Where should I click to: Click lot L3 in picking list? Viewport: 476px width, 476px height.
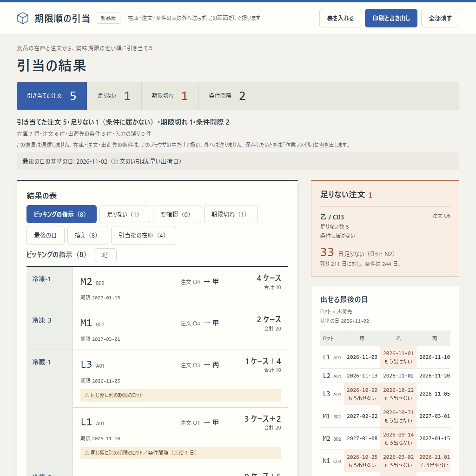click(x=86, y=364)
